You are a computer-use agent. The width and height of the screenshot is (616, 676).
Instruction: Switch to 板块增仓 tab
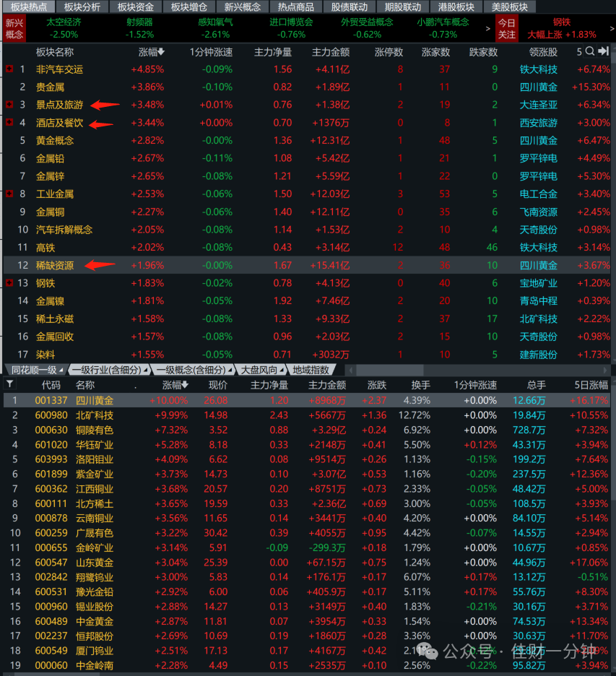coord(189,7)
